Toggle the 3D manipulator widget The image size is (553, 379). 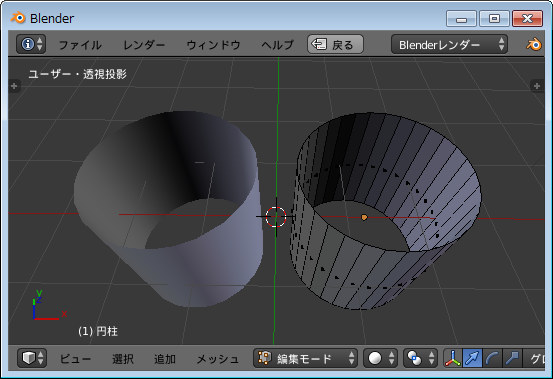[x=453, y=358]
